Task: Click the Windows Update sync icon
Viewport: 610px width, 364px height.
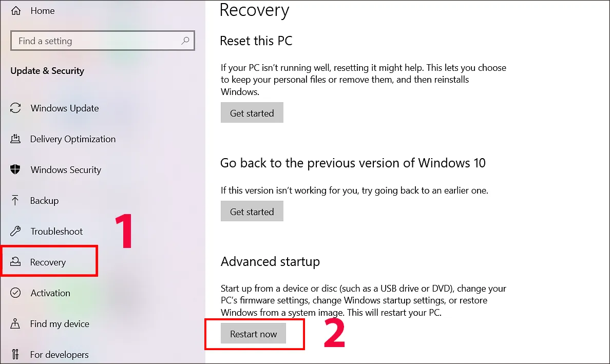Action: 16,108
